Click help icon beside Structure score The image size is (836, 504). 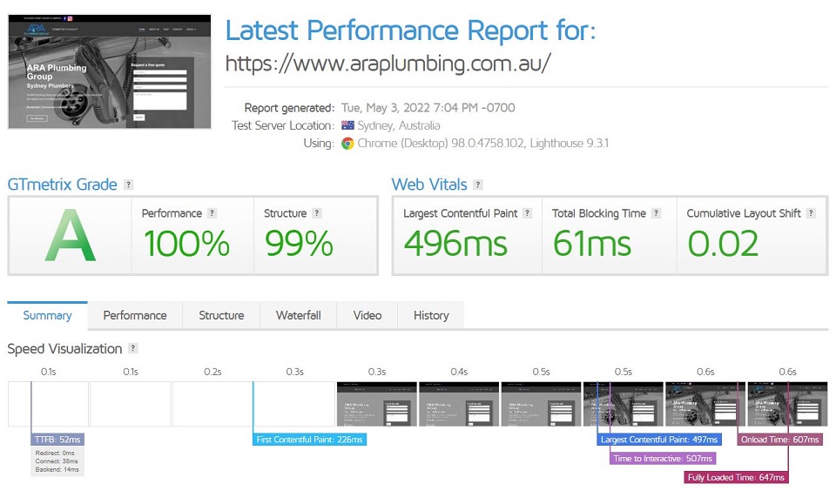317,213
